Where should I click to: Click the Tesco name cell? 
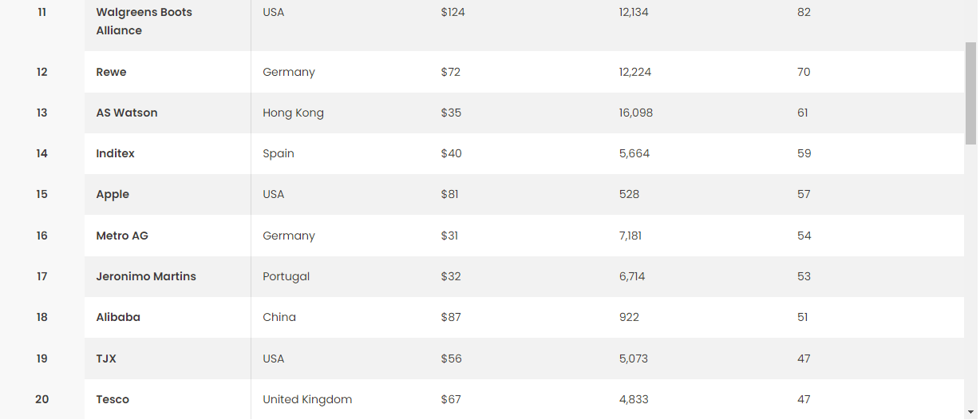coord(113,399)
